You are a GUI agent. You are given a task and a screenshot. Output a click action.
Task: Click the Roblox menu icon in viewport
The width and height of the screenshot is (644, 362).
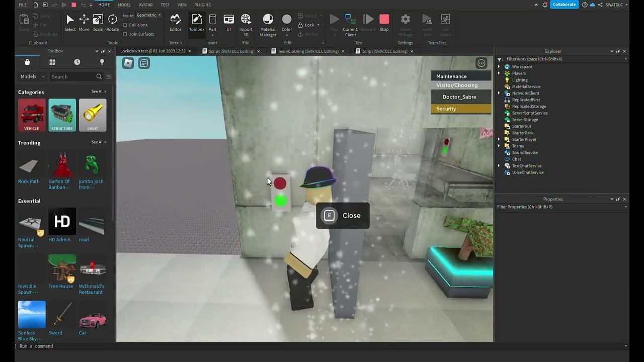128,63
